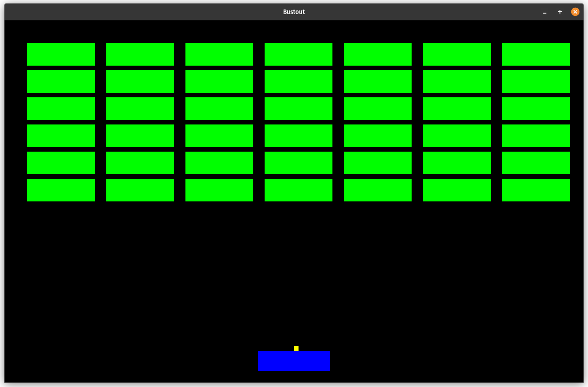Click second-row brick in the second column
This screenshot has height=387, width=588.
pos(140,81)
